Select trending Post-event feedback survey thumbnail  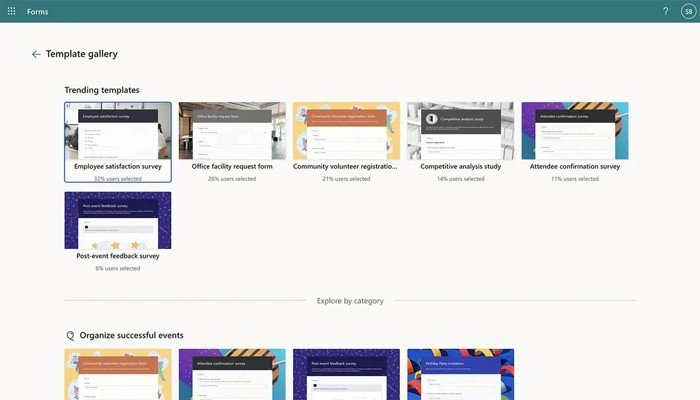pos(118,220)
